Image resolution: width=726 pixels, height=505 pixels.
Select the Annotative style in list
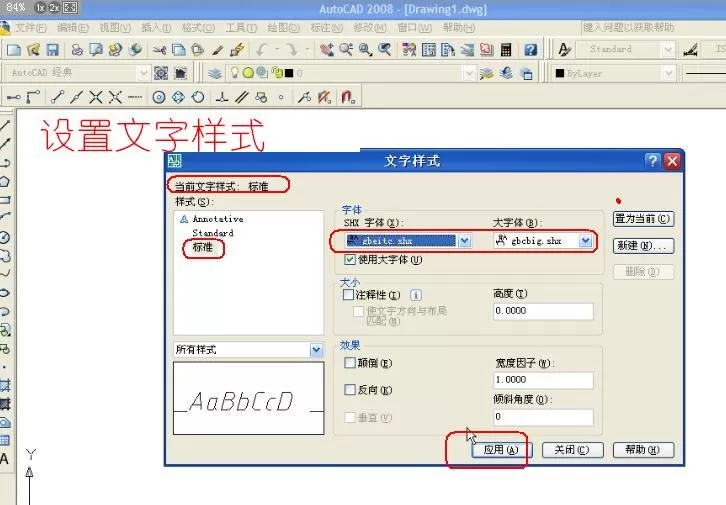tap(218, 219)
